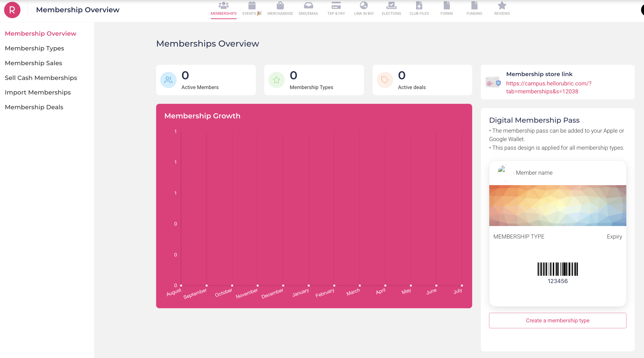Open the Import Memberships sidebar item

coord(38,92)
